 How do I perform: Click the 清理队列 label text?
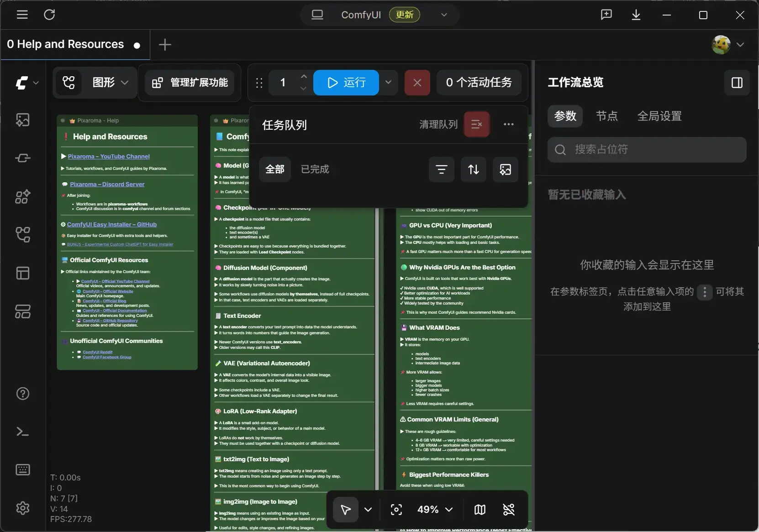(438, 124)
